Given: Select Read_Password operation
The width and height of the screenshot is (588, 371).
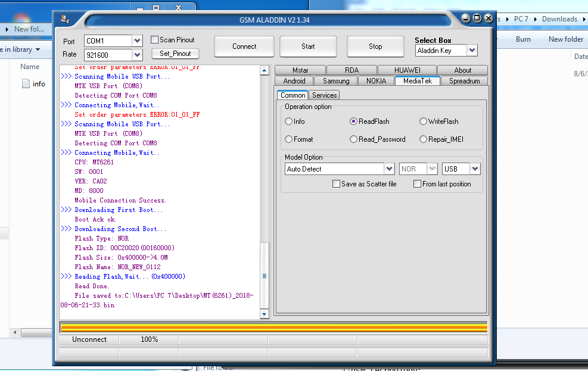Looking at the screenshot, I should [353, 139].
